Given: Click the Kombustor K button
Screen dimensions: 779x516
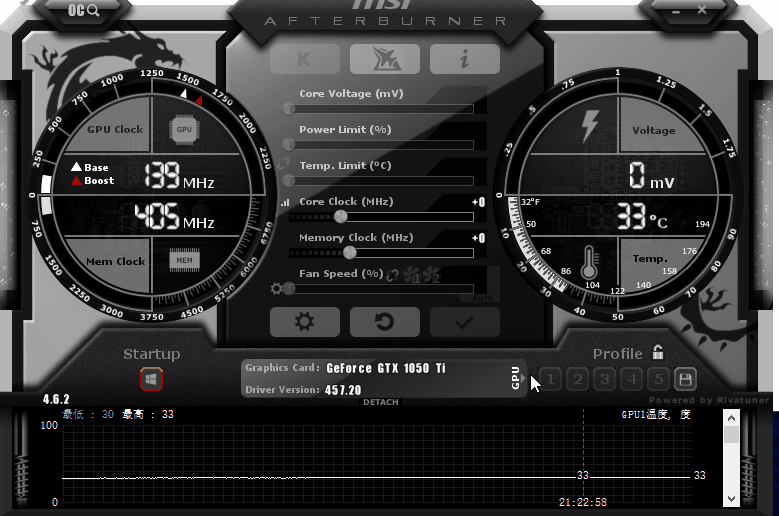Looking at the screenshot, I should click(x=304, y=59).
